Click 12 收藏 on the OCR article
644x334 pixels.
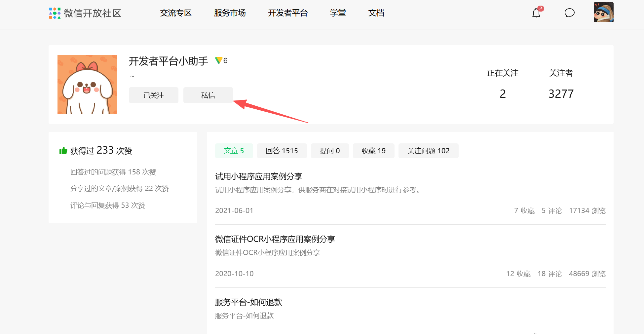pos(518,274)
